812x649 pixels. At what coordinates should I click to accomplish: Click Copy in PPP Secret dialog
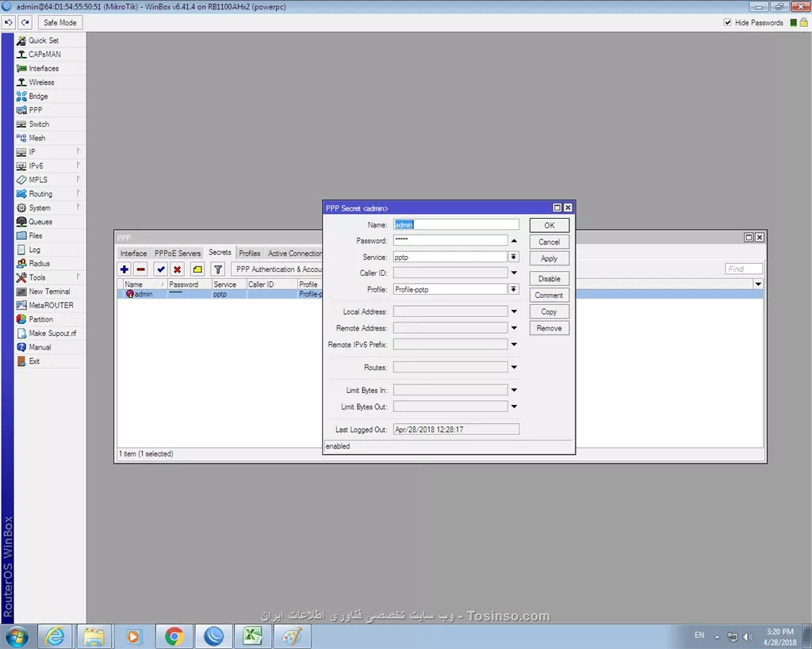tap(550, 312)
